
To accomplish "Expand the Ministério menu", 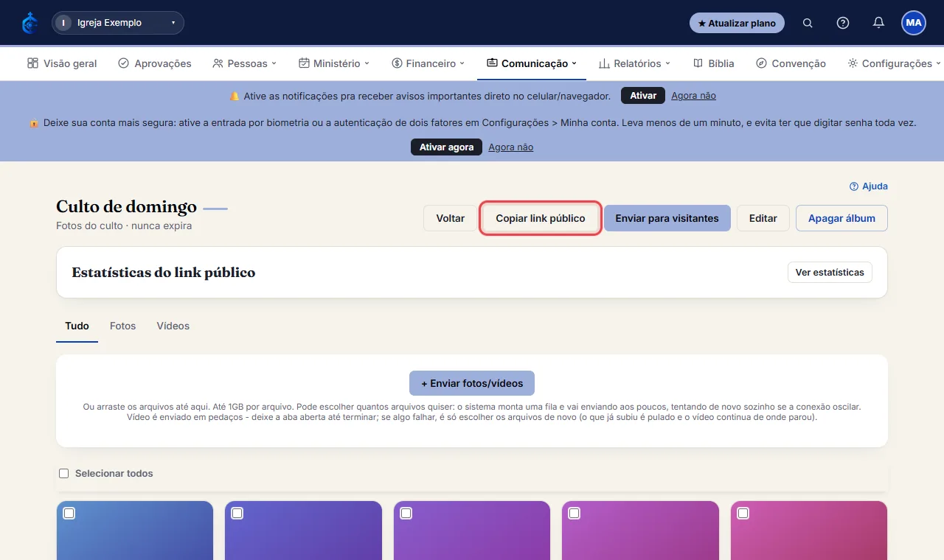I will click(x=334, y=63).
